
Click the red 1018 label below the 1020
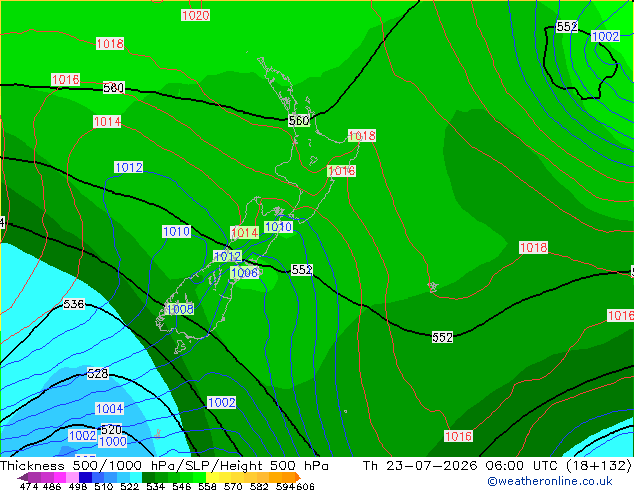click(110, 44)
